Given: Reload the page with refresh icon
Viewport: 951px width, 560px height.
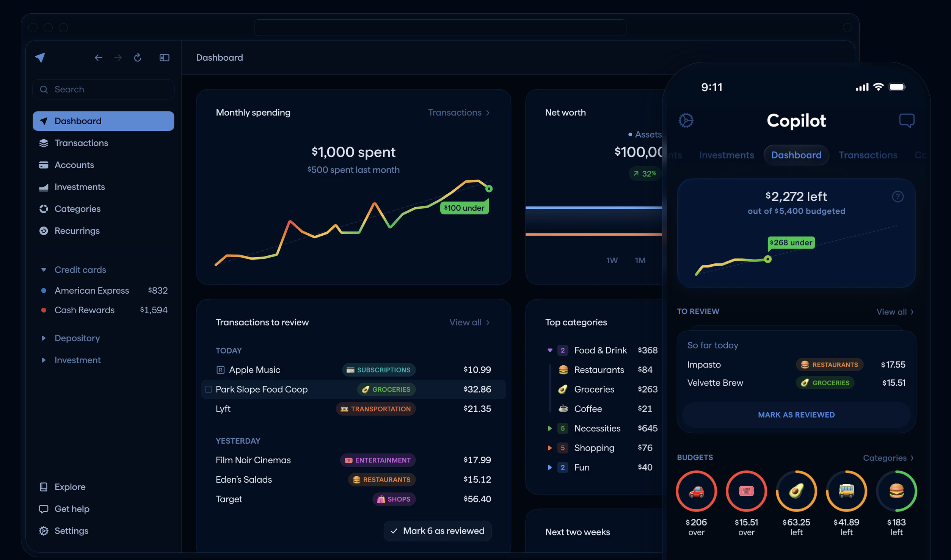Looking at the screenshot, I should 138,58.
